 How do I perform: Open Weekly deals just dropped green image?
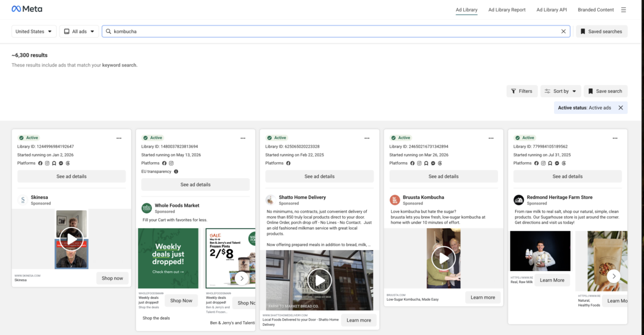[168, 258]
